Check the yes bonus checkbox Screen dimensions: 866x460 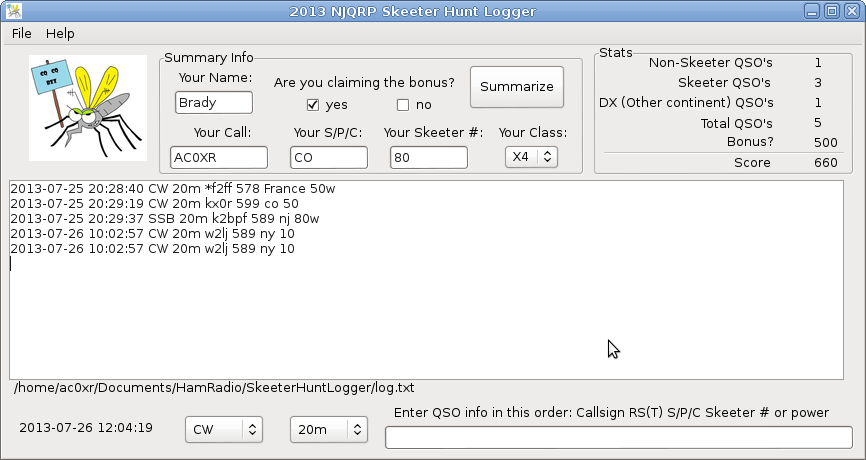click(x=313, y=105)
